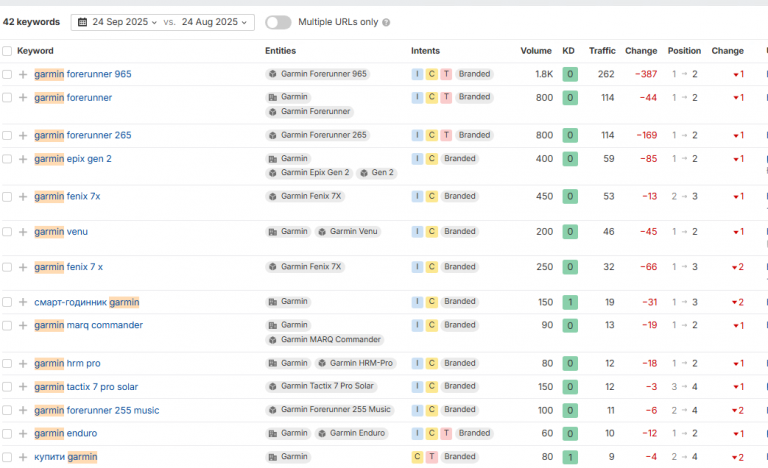Image resolution: width=768 pixels, height=468 pixels.
Task: Expand the plus icon for смарт-годинник garmin
Action: tap(23, 302)
